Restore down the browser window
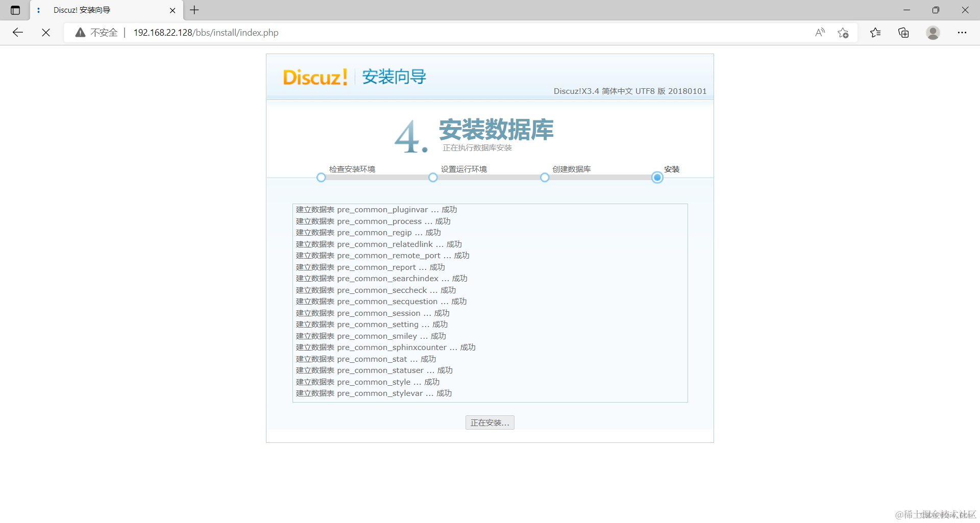This screenshot has height=523, width=980. pos(936,10)
